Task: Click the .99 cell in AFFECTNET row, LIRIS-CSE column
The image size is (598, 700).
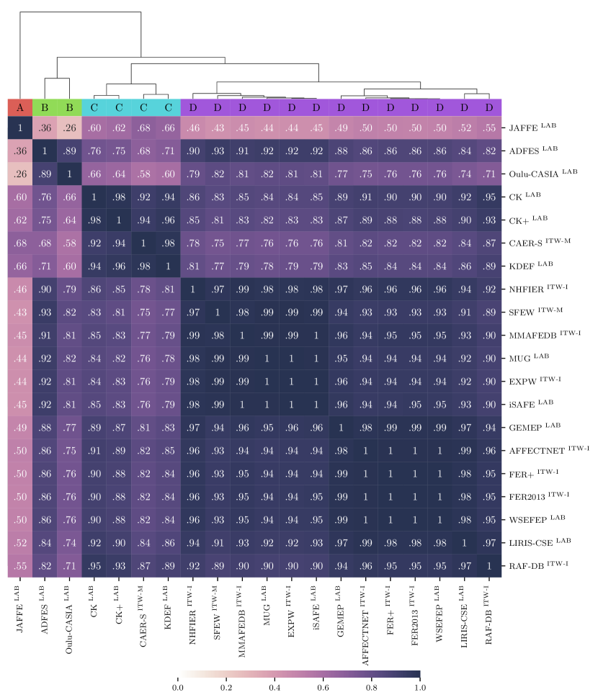Action: [465, 450]
